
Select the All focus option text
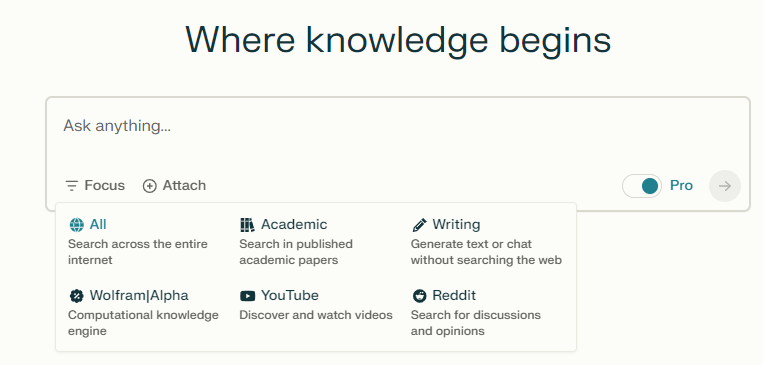(x=98, y=224)
